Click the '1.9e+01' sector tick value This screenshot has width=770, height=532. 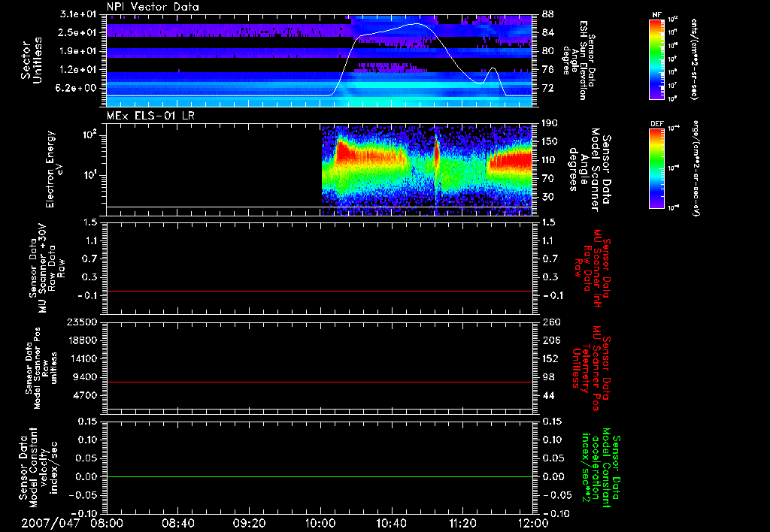tap(78, 51)
